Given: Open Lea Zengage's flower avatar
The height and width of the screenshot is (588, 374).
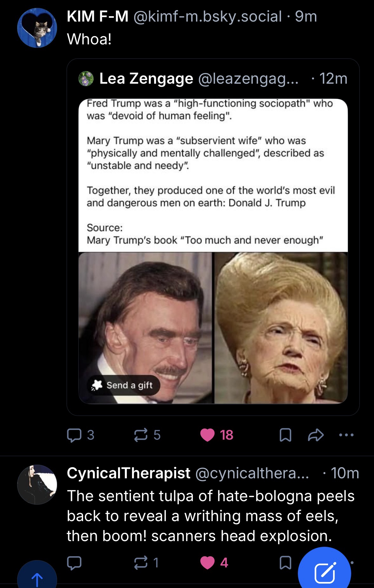Looking at the screenshot, I should pos(86,79).
